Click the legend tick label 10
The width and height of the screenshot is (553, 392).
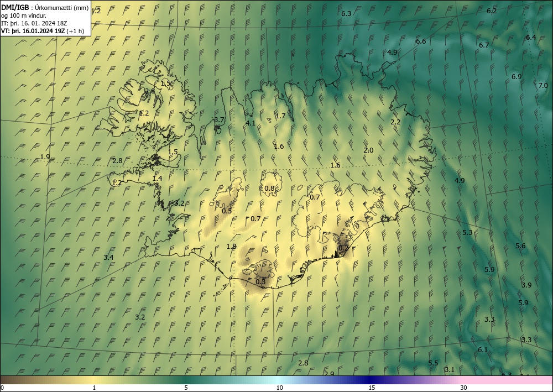click(x=279, y=388)
